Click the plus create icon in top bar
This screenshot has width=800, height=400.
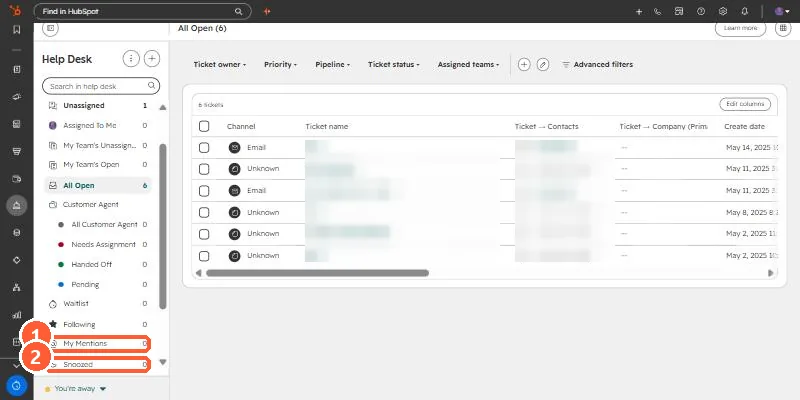pos(639,12)
